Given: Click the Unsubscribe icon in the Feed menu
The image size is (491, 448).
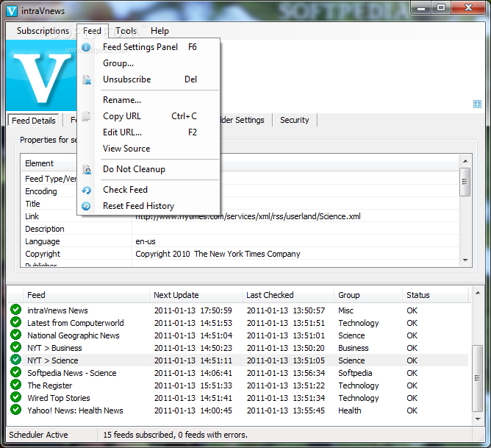Looking at the screenshot, I should click(x=87, y=79).
